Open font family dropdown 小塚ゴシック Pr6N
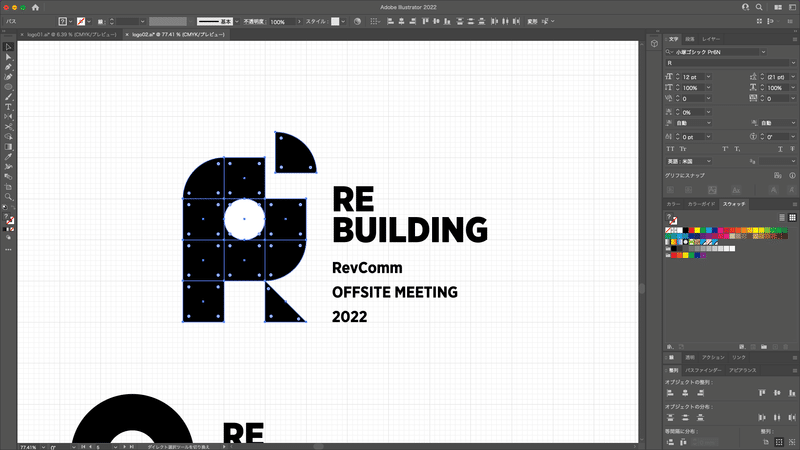800x450 pixels. point(763,52)
